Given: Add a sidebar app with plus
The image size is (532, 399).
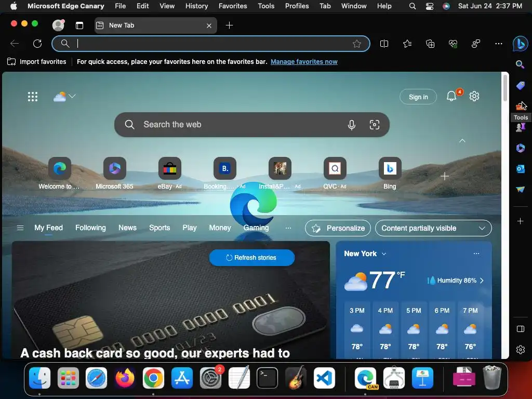Looking at the screenshot, I should click(x=520, y=221).
